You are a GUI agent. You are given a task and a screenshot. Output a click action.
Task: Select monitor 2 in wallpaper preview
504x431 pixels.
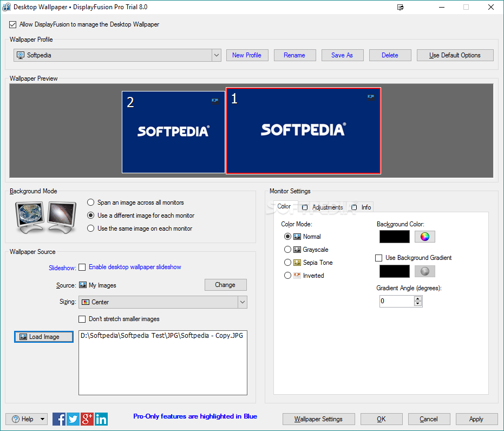pyautogui.click(x=173, y=132)
